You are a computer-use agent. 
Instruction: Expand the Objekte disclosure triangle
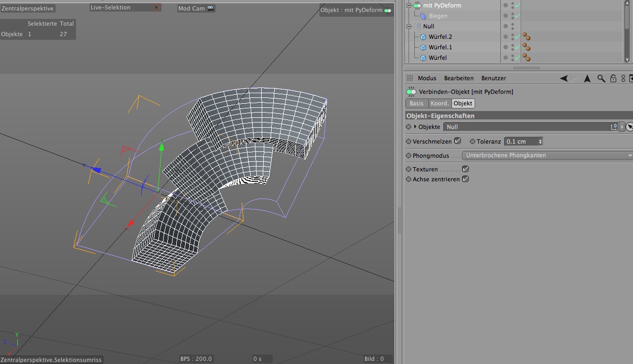pyautogui.click(x=415, y=127)
